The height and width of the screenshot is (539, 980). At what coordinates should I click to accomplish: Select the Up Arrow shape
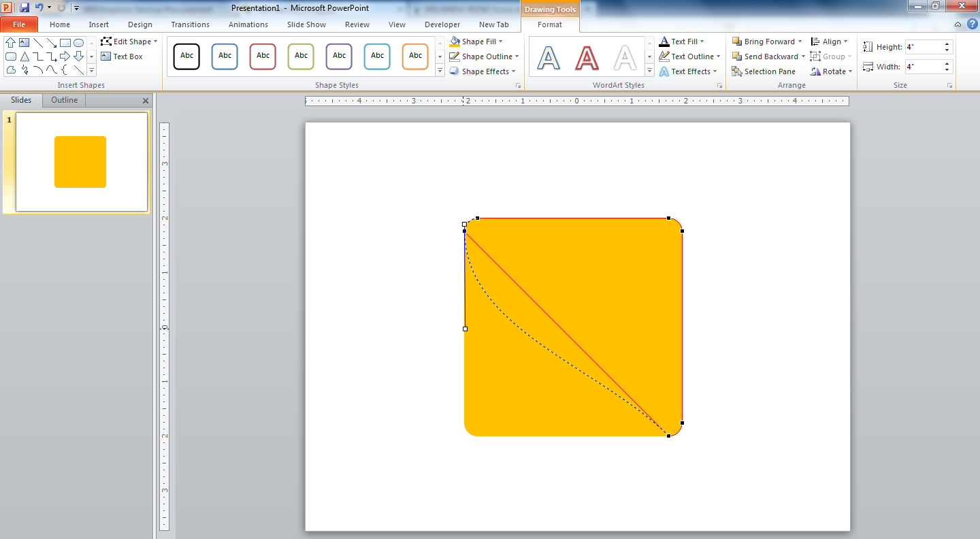(x=11, y=42)
